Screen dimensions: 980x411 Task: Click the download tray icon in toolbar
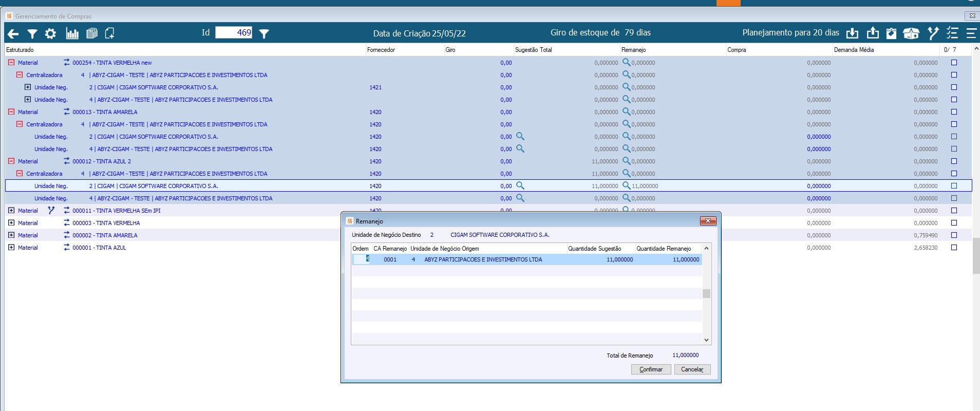pyautogui.click(x=852, y=33)
